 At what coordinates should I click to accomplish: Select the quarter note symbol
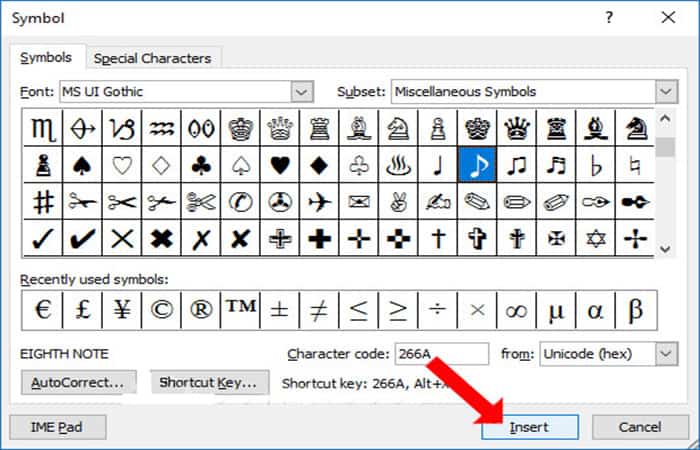[438, 165]
